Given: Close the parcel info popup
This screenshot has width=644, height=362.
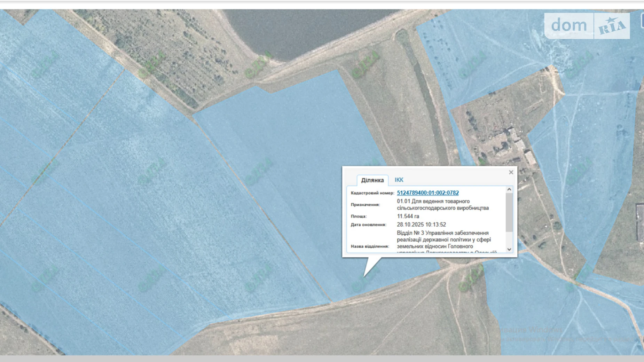Looking at the screenshot, I should [x=511, y=172].
